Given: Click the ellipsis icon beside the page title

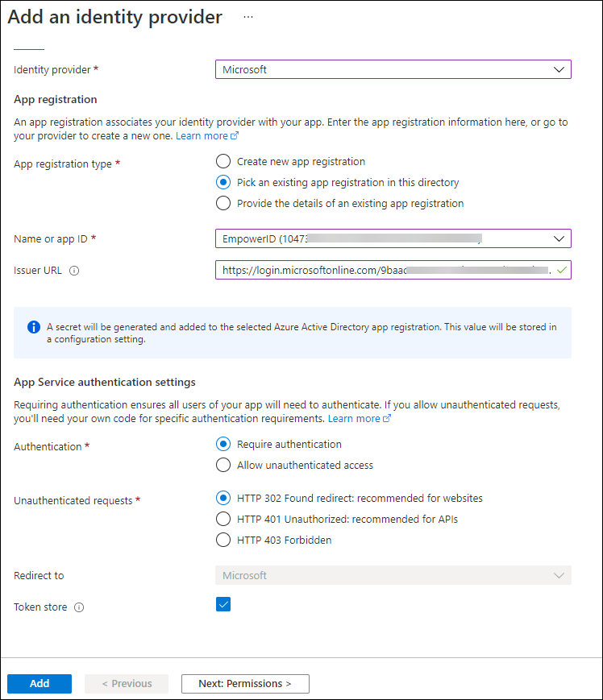Looking at the screenshot, I should pyautogui.click(x=247, y=17).
